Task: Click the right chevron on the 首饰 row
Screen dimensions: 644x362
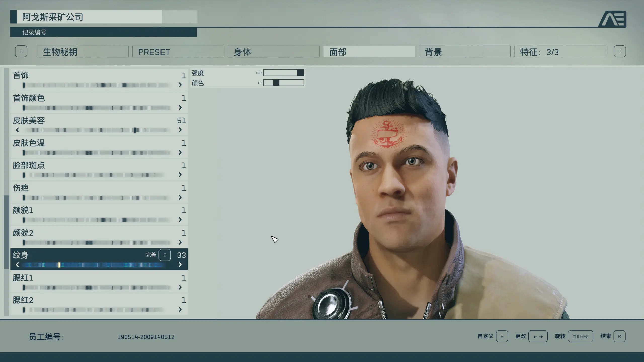Action: tap(180, 85)
